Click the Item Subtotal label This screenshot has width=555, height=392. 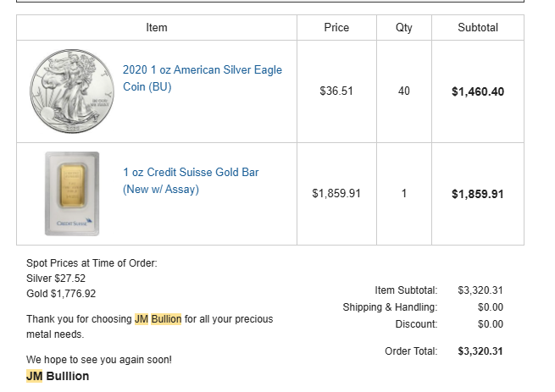pos(406,290)
